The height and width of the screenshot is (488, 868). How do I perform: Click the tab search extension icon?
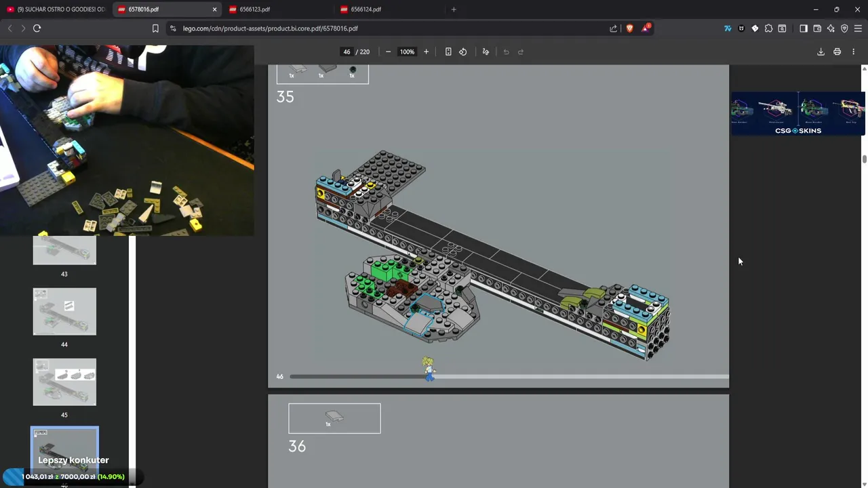click(782, 28)
